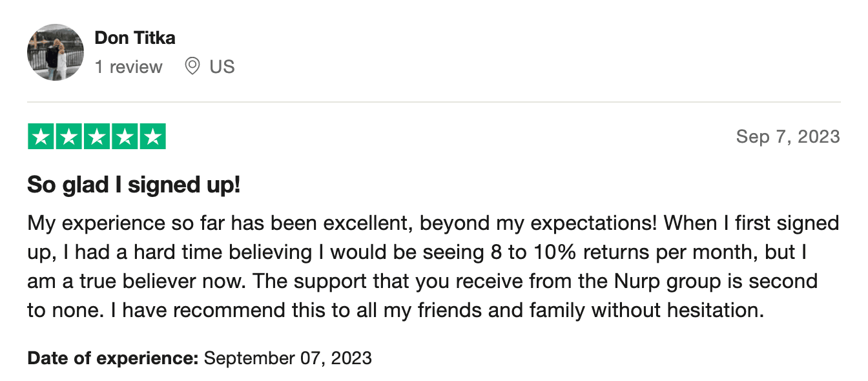
Task: Click the location pin icon
Action: [192, 66]
